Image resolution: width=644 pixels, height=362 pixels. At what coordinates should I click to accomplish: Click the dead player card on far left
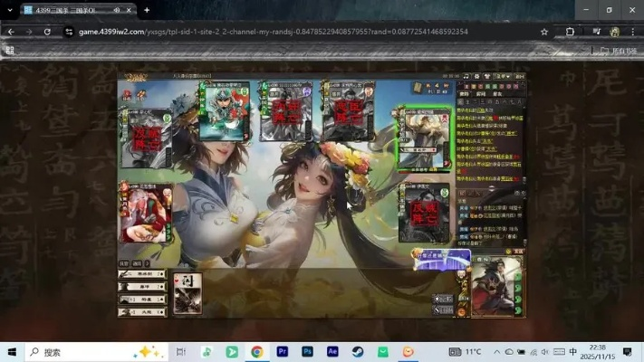146,138
